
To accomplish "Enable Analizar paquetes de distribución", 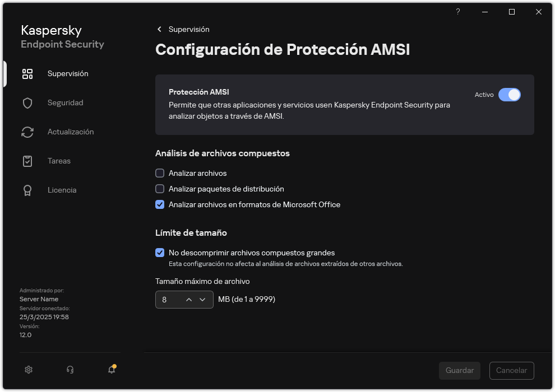I will pyautogui.click(x=160, y=189).
